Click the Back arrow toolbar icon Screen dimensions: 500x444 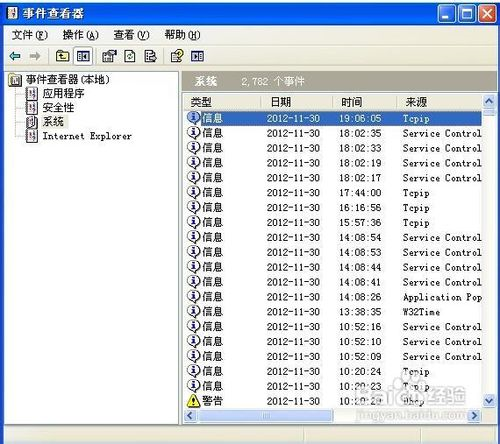click(x=15, y=56)
